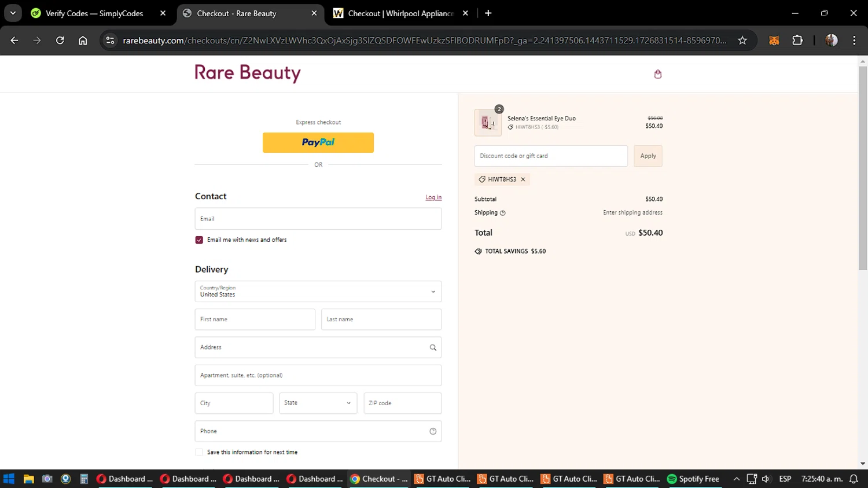This screenshot has width=868, height=488.
Task: Close the Checkout Rare Beauty tab
Action: 314,13
